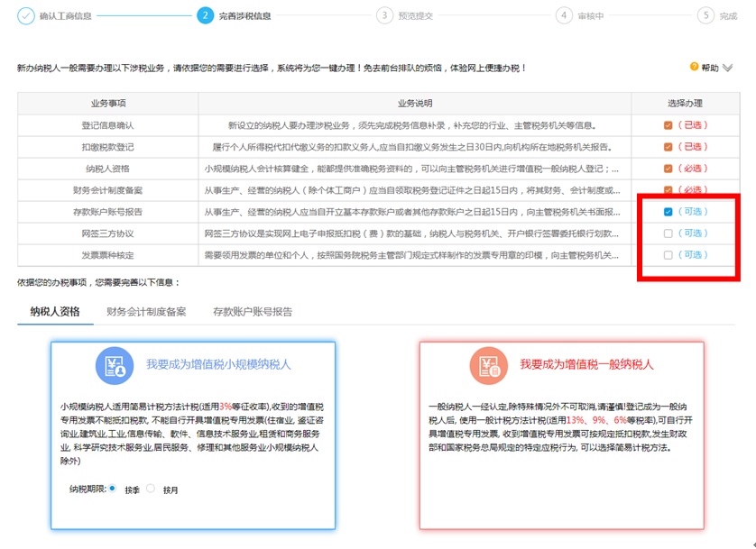Screen dimensions: 756x549
Task: Open the 存款账户账号报告 tab
Action: pos(253,312)
